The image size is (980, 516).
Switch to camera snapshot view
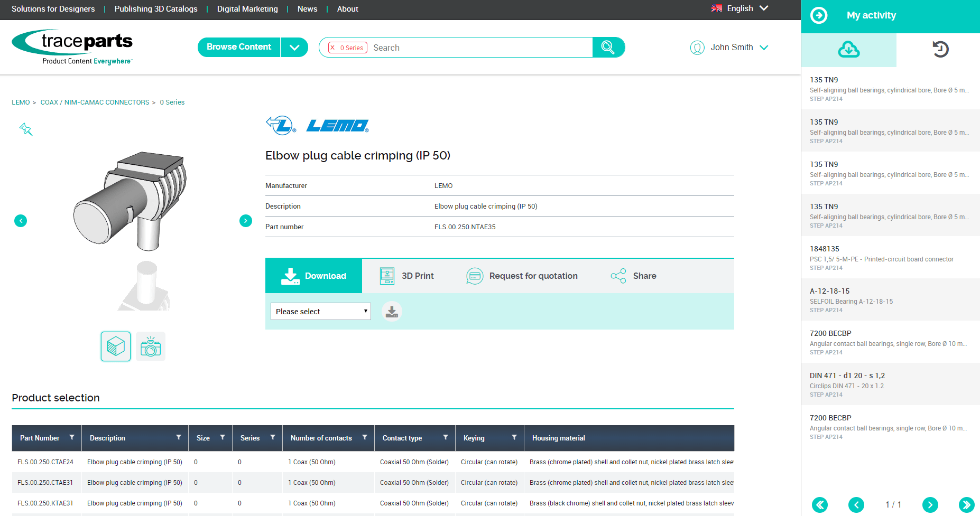151,346
